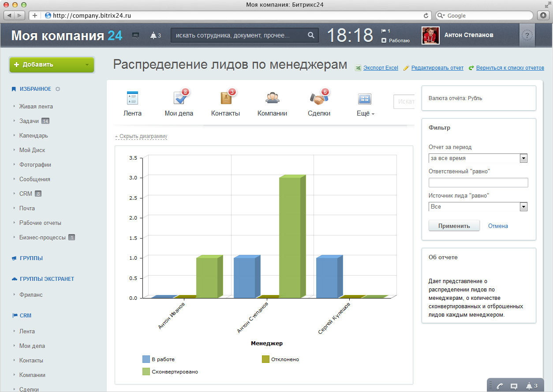Image resolution: width=553 pixels, height=392 pixels.
Task: Open Компании under CRM sidebar
Action: pyautogui.click(x=32, y=375)
